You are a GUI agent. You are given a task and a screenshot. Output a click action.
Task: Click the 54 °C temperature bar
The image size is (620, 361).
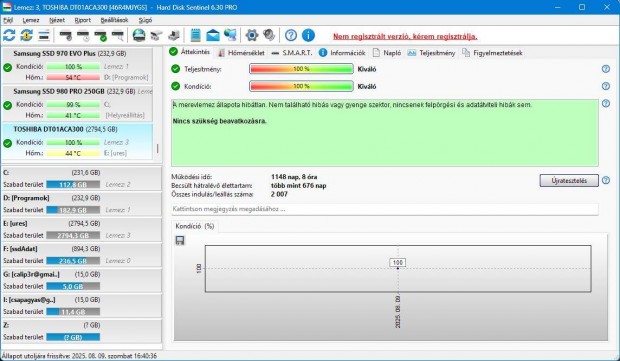(x=73, y=77)
